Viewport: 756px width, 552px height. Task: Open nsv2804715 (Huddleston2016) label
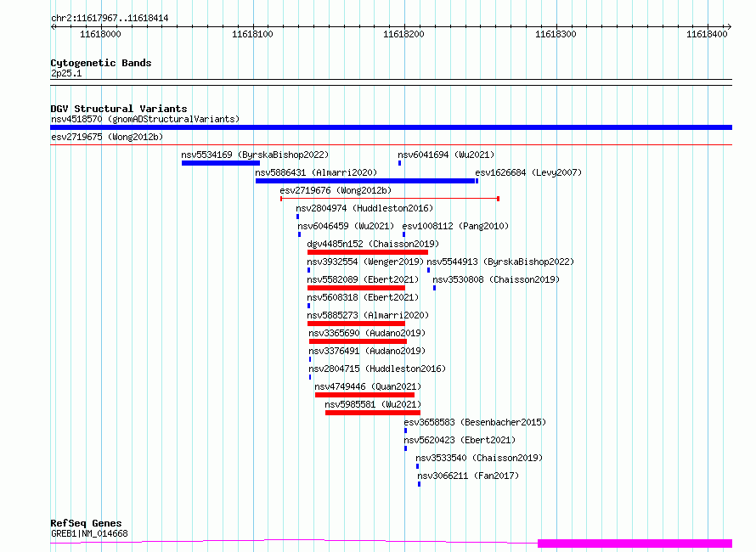[377, 369]
